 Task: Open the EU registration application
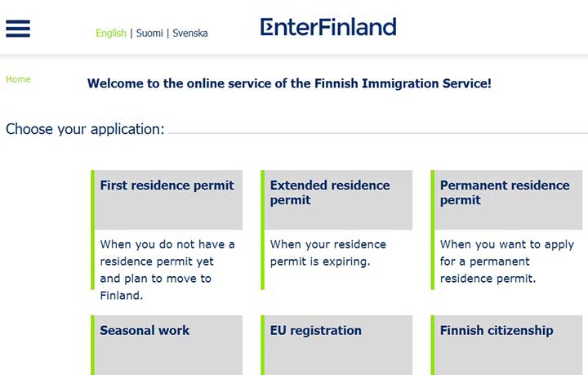pyautogui.click(x=338, y=345)
